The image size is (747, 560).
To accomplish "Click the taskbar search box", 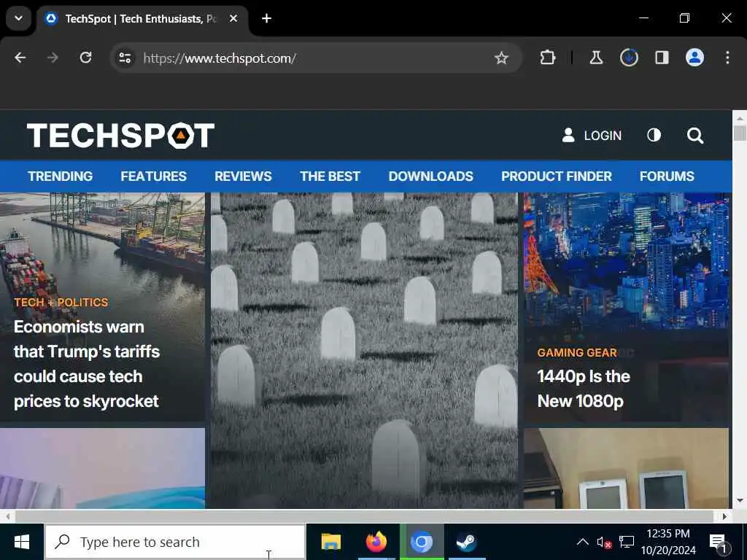I will 175,542.
